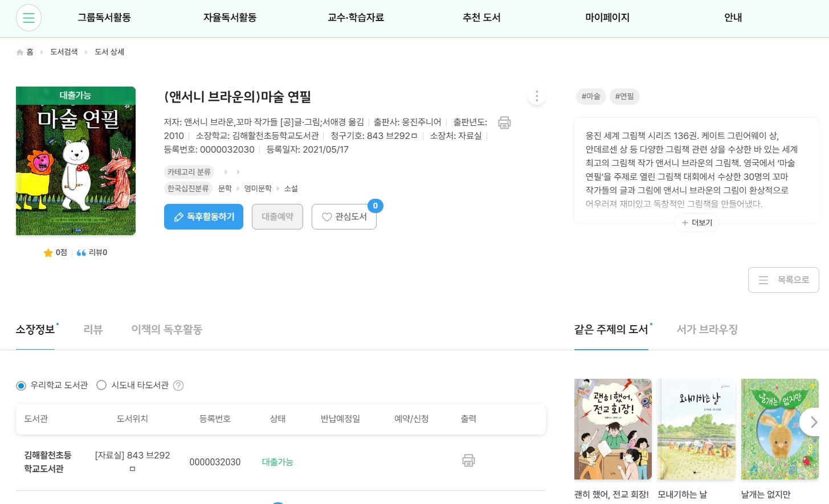Click the #마술 tag
The image size is (829, 504).
coord(590,97)
